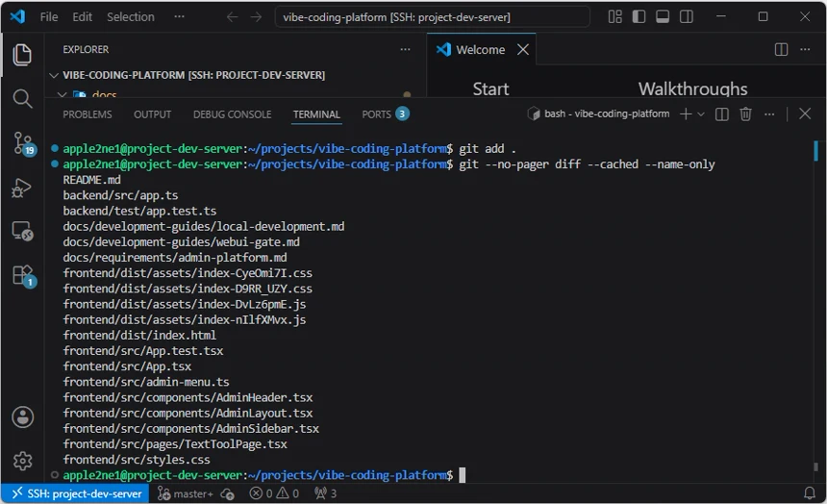Click the active terminal prompt cursor
Screen dimensions: 827x504
pos(463,475)
